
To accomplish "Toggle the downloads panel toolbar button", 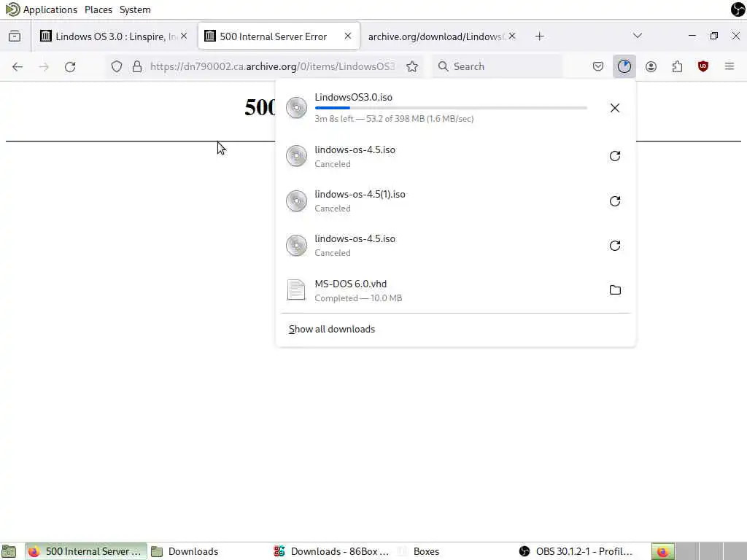I will click(x=624, y=66).
